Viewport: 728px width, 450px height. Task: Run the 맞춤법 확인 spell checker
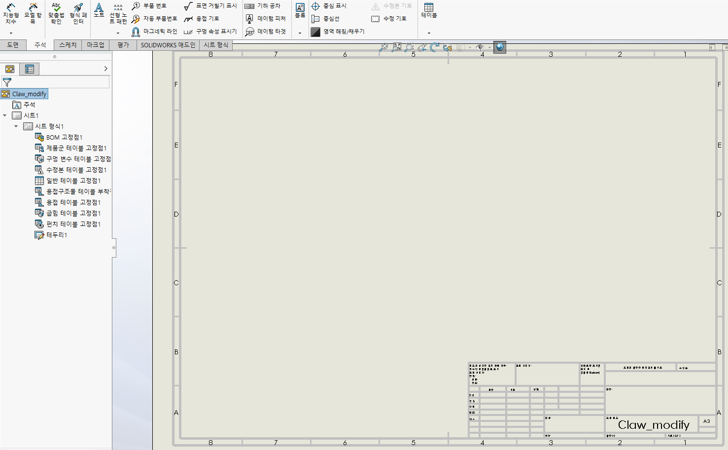pyautogui.click(x=56, y=13)
